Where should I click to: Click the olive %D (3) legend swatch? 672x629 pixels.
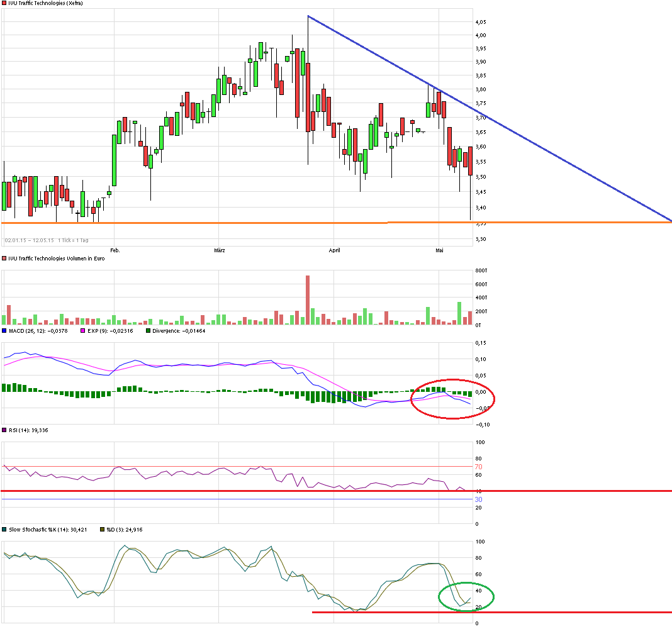point(102,530)
